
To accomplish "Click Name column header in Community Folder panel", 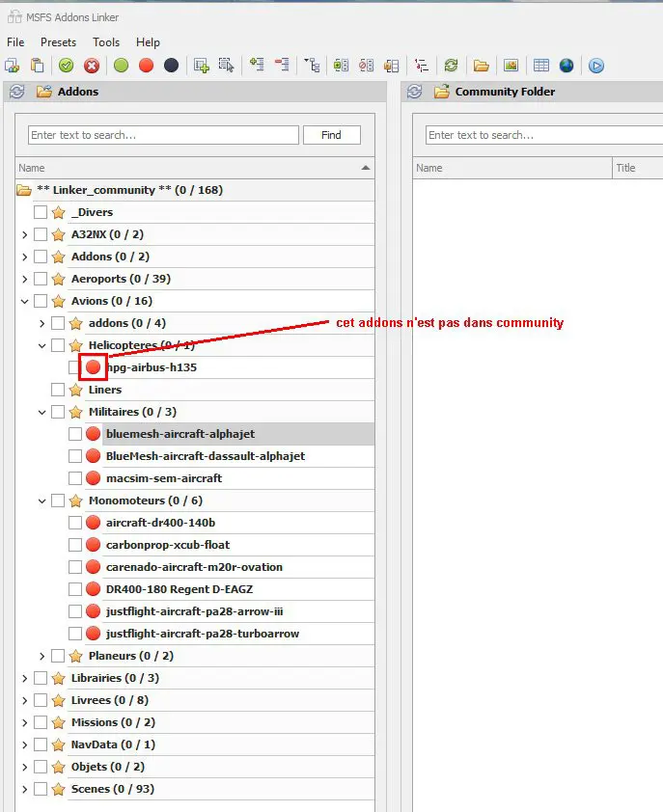I will (512, 168).
